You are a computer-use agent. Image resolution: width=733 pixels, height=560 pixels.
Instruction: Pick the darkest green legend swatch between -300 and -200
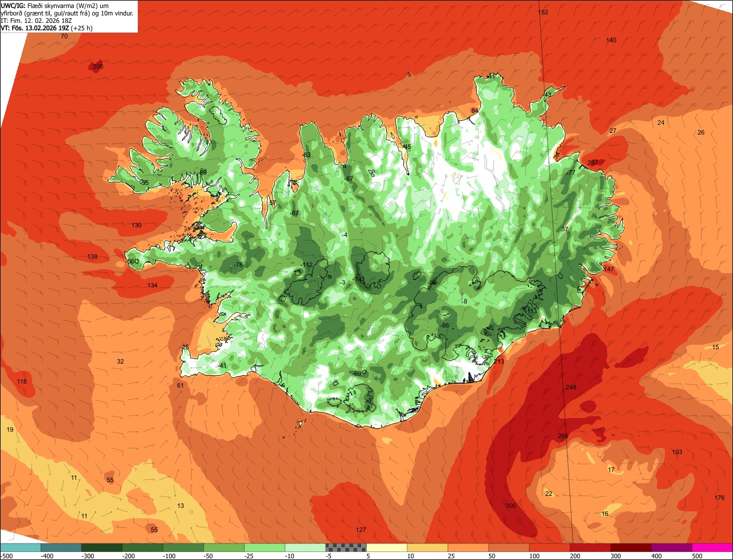coord(101,548)
